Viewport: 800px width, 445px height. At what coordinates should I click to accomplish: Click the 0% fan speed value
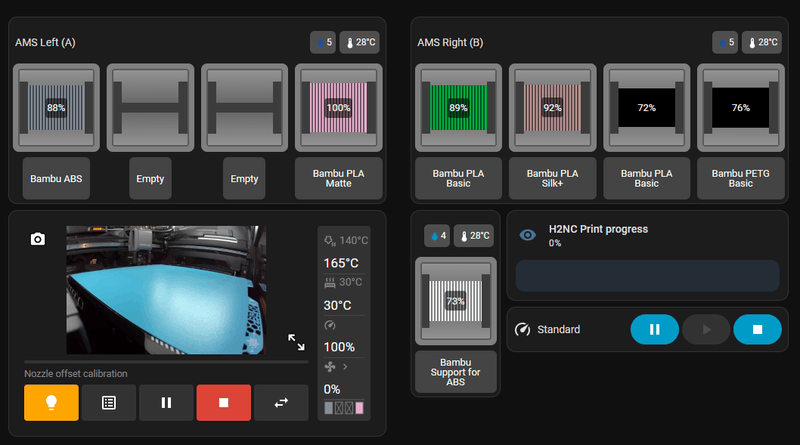(332, 389)
